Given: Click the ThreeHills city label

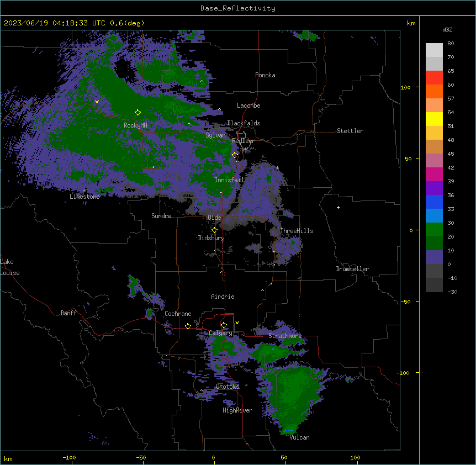Looking at the screenshot, I should [x=297, y=231].
